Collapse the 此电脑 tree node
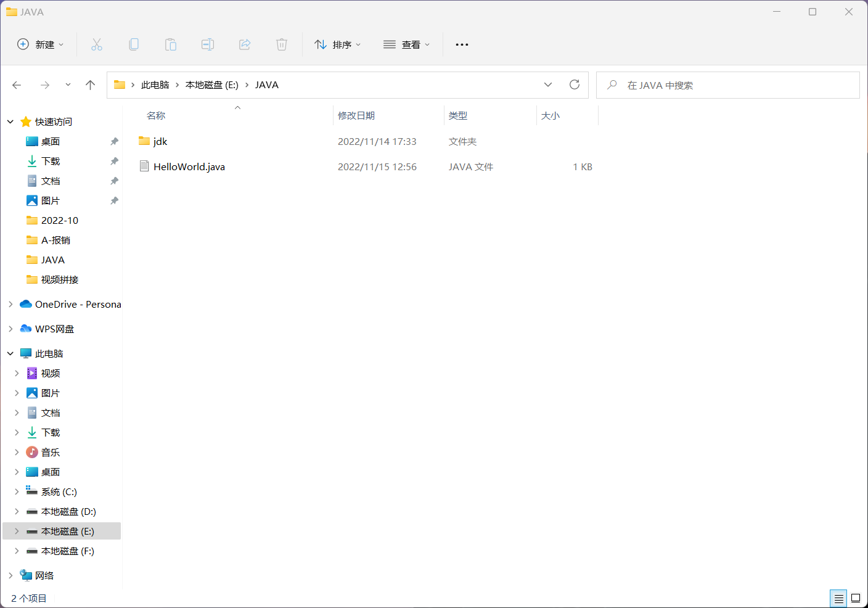 10,353
